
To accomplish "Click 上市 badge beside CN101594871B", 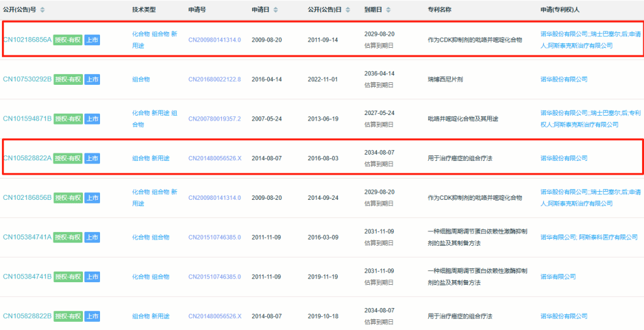I will pos(92,119).
